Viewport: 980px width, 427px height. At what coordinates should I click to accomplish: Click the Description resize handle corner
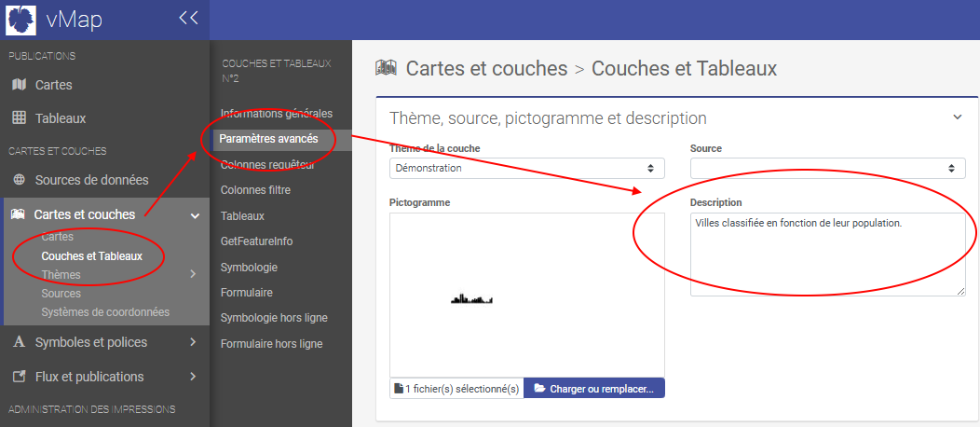pyautogui.click(x=960, y=292)
